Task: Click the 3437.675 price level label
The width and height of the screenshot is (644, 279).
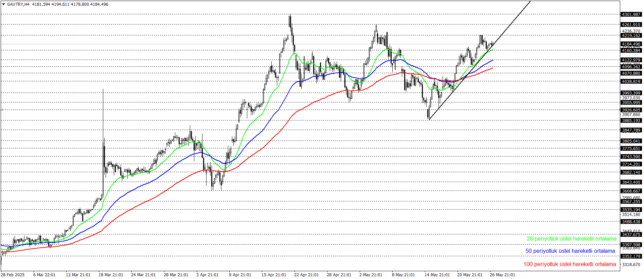Action: click(x=631, y=235)
